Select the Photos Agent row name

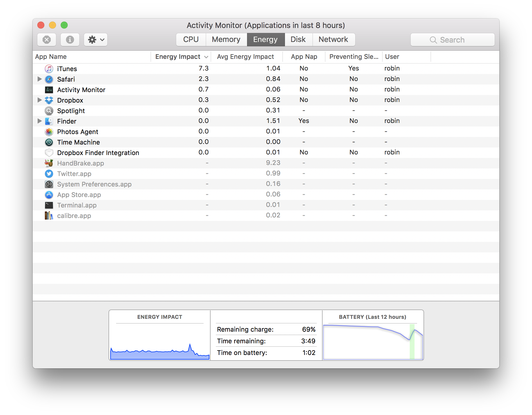pos(78,132)
